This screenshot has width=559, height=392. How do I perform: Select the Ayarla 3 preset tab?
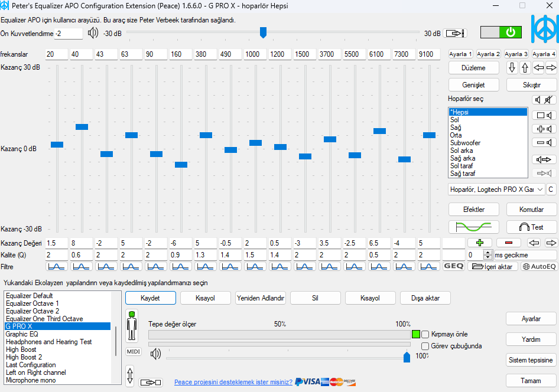coord(516,54)
